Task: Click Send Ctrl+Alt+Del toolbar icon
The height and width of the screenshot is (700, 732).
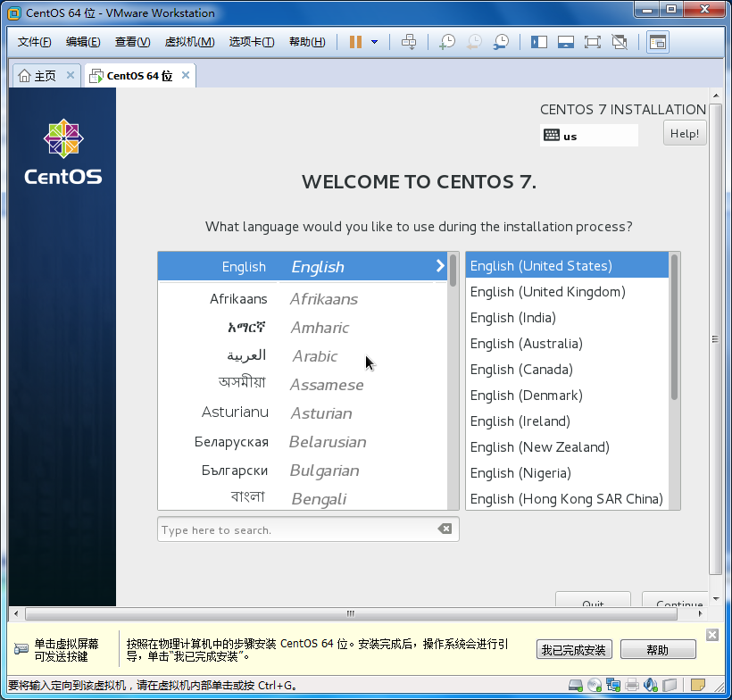Action: (409, 42)
